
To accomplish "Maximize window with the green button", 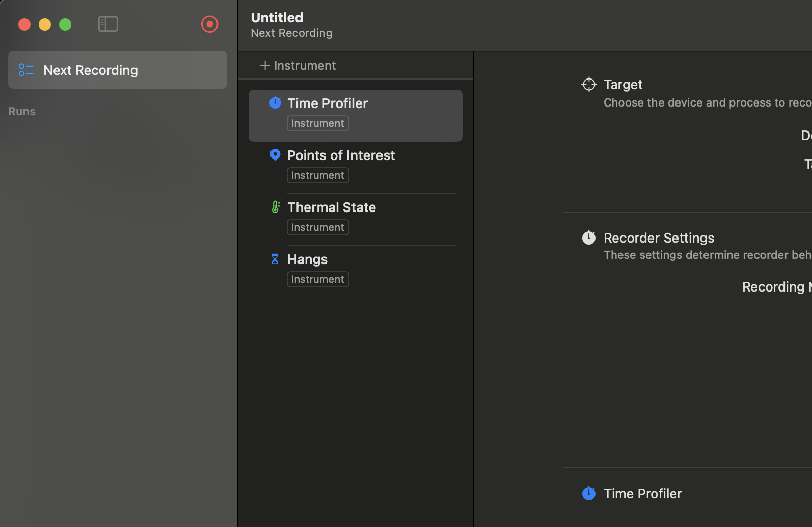I will (x=65, y=24).
